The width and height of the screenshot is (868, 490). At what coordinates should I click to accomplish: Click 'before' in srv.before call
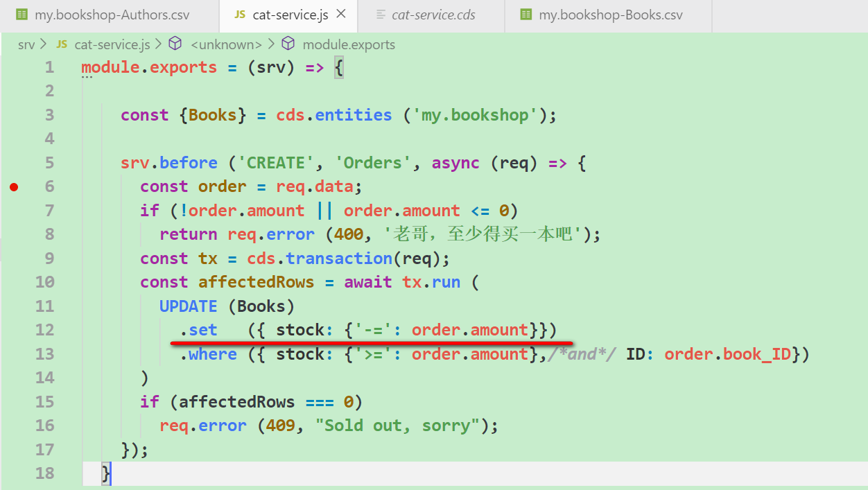(189, 163)
